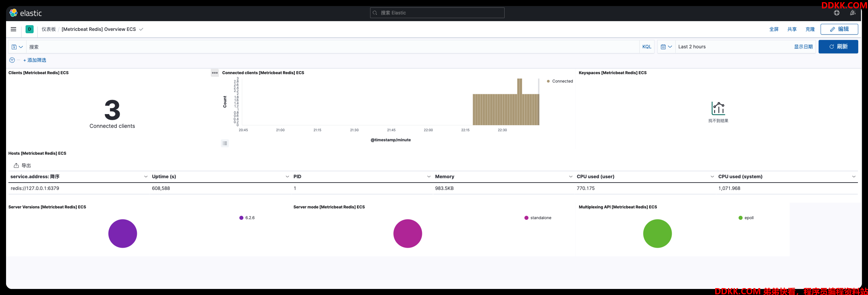Open PID column menu chevron
The width and height of the screenshot is (868, 295).
coord(429,177)
